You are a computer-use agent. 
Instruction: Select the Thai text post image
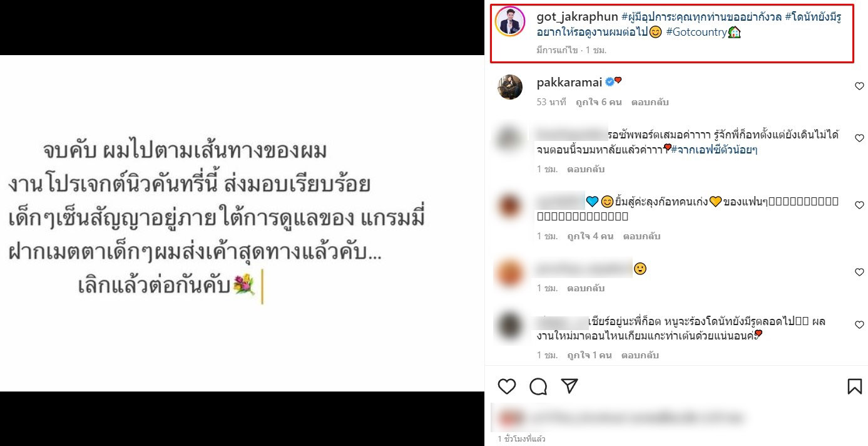tap(242, 223)
